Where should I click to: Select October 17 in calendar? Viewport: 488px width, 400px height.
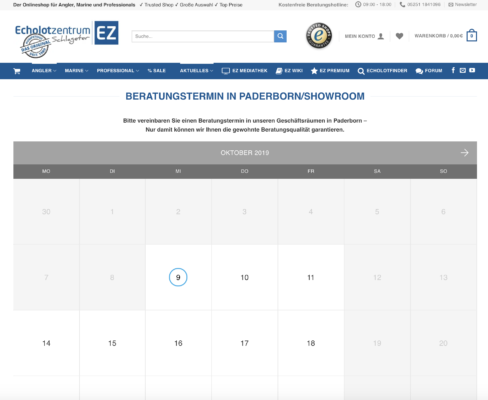point(245,343)
